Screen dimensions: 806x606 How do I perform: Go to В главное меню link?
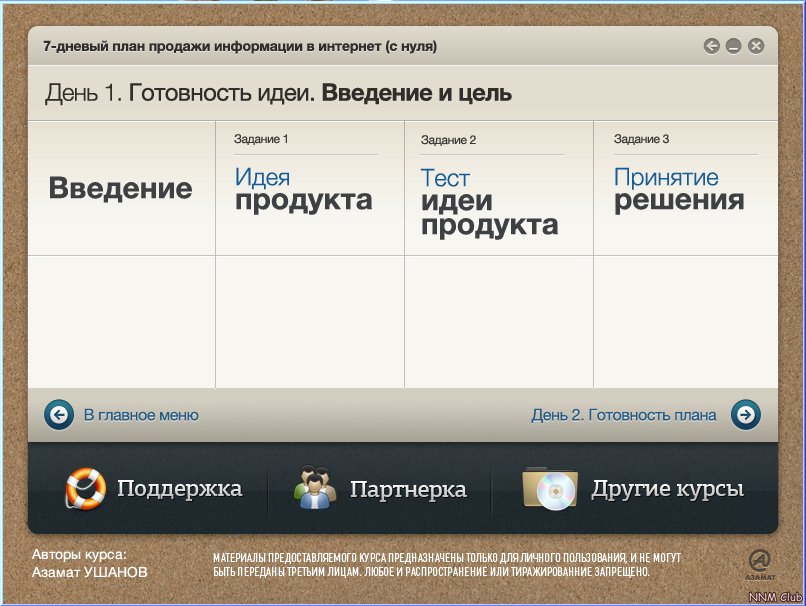coord(140,415)
